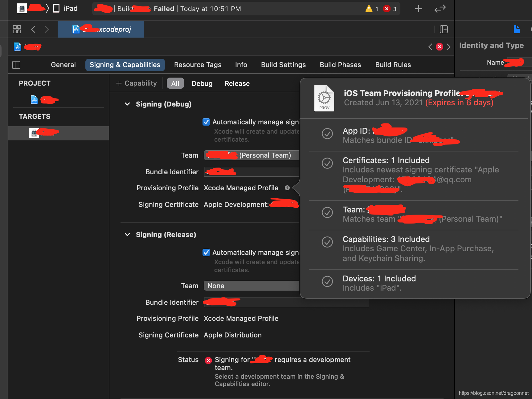Open the Build Rules tab

point(393,65)
